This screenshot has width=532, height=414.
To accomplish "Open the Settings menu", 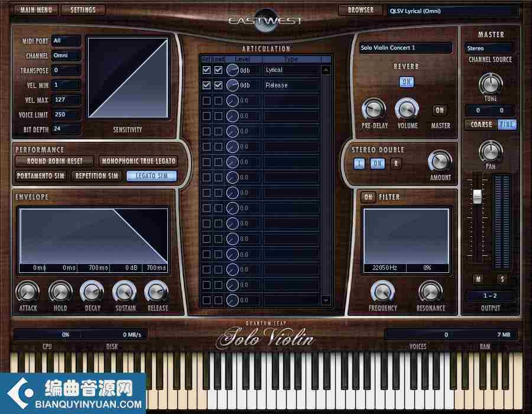I will [83, 10].
